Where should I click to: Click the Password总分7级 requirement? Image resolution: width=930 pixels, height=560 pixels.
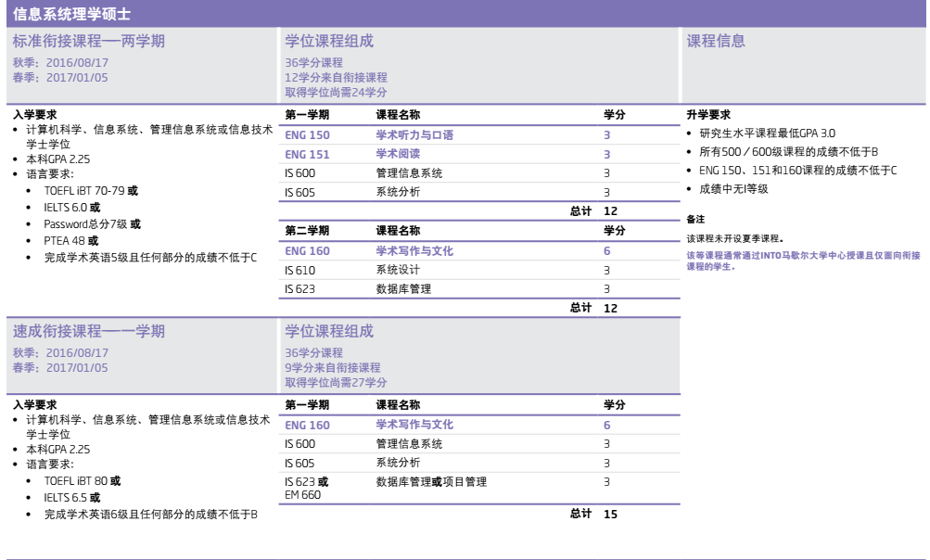[92, 224]
